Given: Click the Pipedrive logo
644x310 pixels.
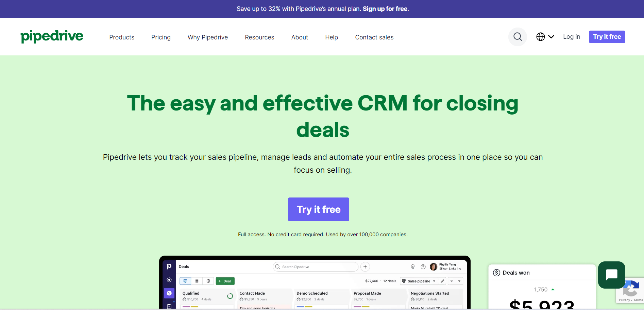Looking at the screenshot, I should 52,36.
